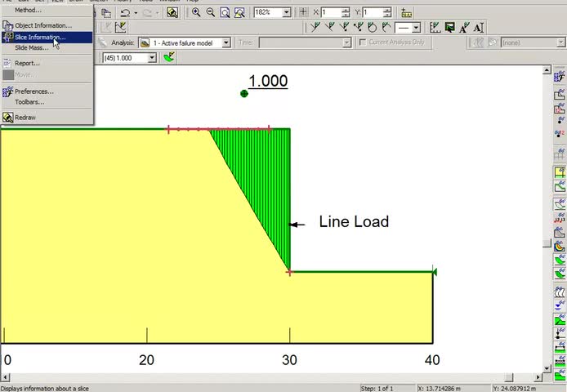Click the white multiple slip surfaces icon
567x392 pixels.
coord(559,291)
